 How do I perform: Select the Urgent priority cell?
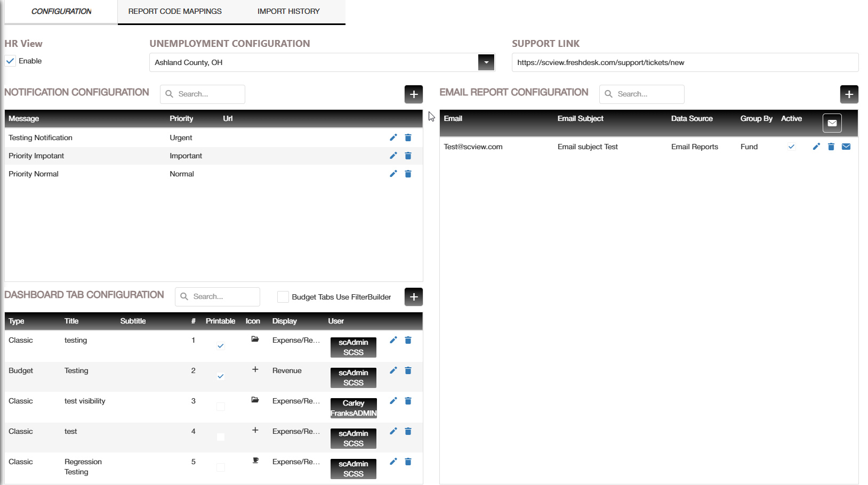(x=181, y=138)
